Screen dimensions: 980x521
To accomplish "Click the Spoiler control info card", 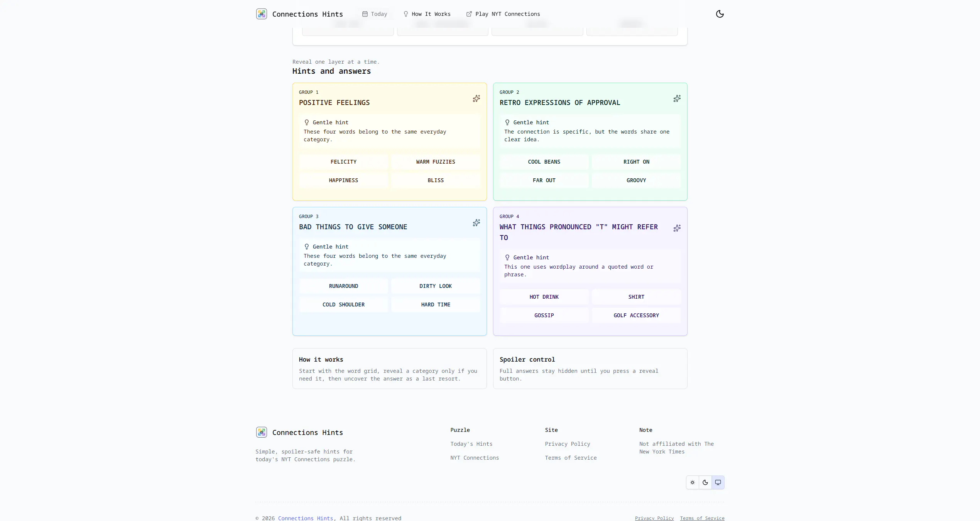I will click(590, 369).
